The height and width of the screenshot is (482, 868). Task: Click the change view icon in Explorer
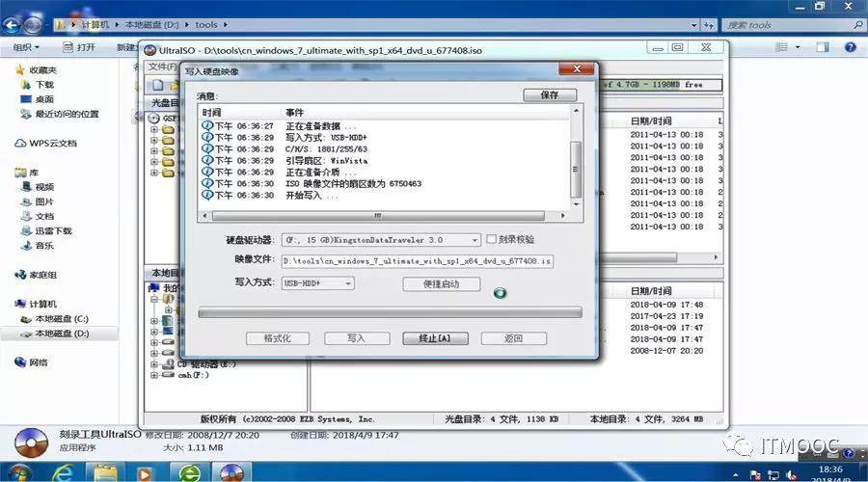click(781, 47)
